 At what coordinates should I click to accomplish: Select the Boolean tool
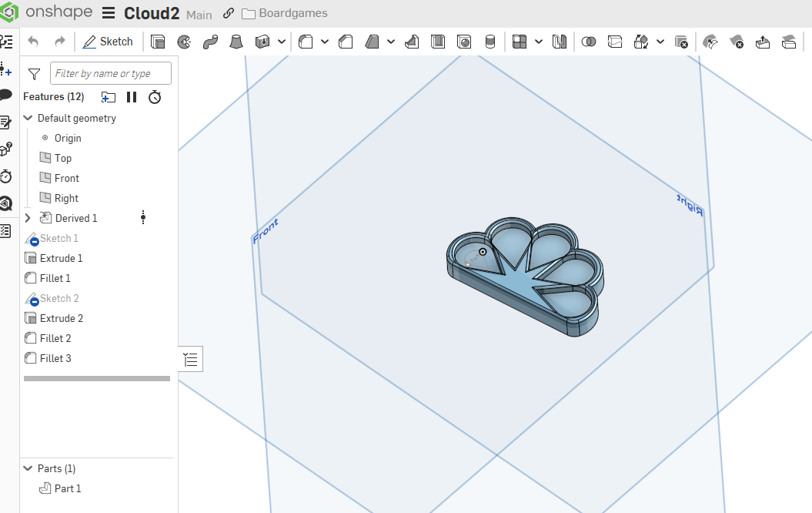click(x=589, y=42)
